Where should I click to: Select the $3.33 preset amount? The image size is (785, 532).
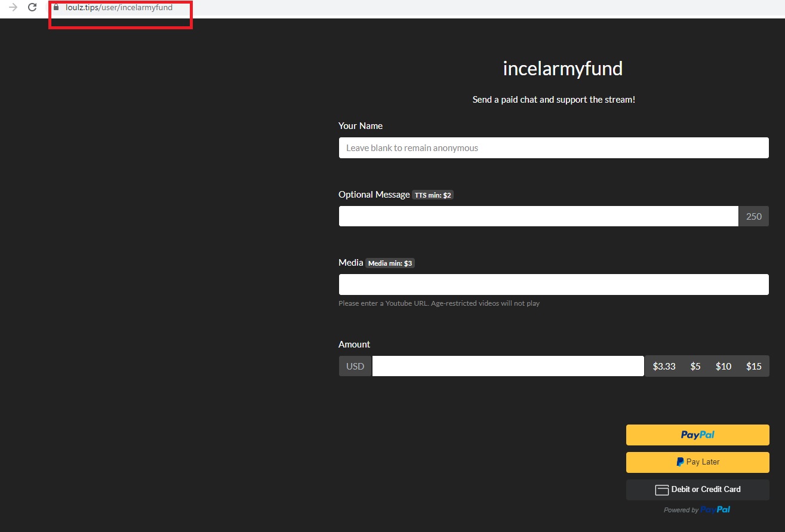pos(664,366)
